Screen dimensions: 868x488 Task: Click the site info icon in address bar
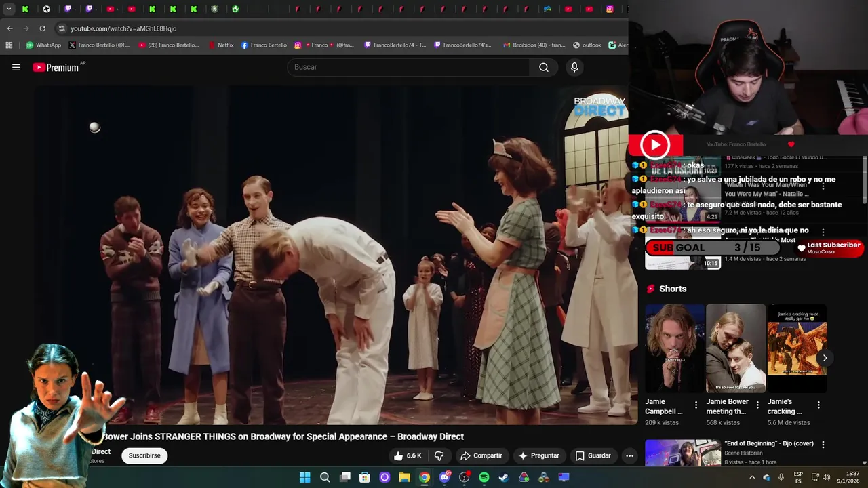(x=62, y=28)
